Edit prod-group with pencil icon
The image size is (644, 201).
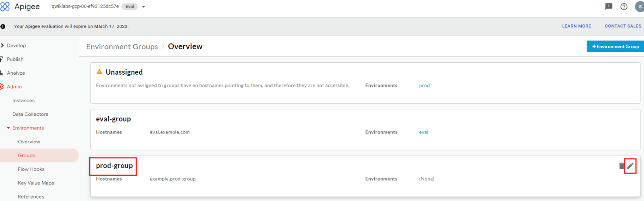630,166
